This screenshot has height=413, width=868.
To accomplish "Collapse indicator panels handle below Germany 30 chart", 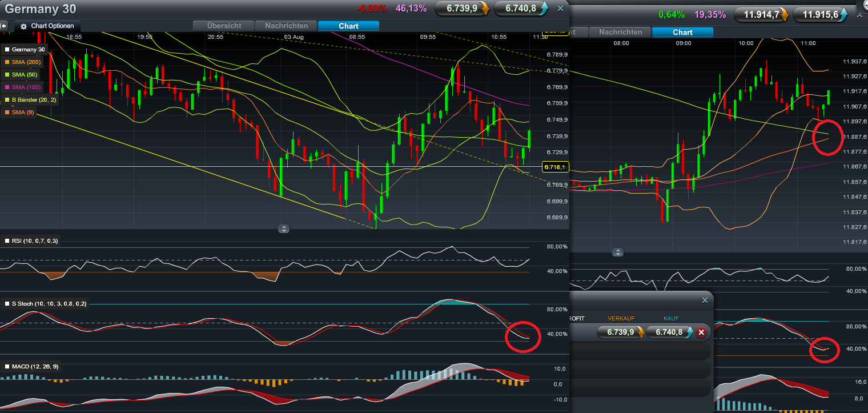I will (284, 228).
